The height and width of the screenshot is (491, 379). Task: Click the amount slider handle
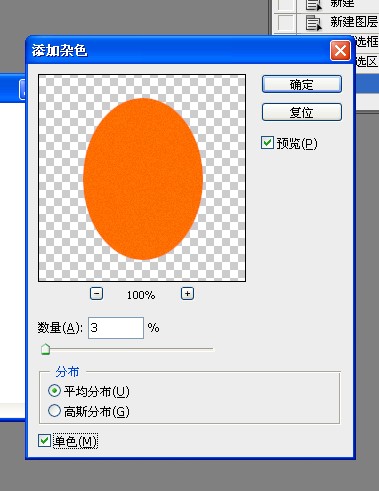tap(45, 349)
